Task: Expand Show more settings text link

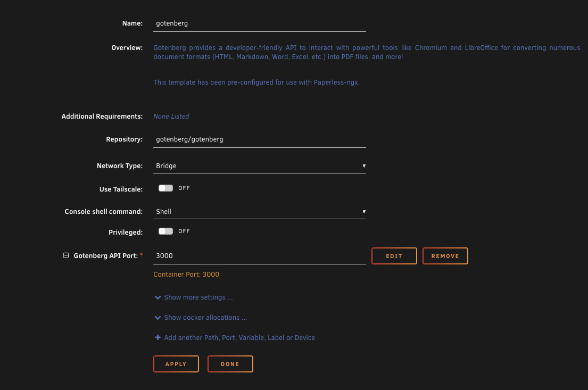Action: click(198, 297)
